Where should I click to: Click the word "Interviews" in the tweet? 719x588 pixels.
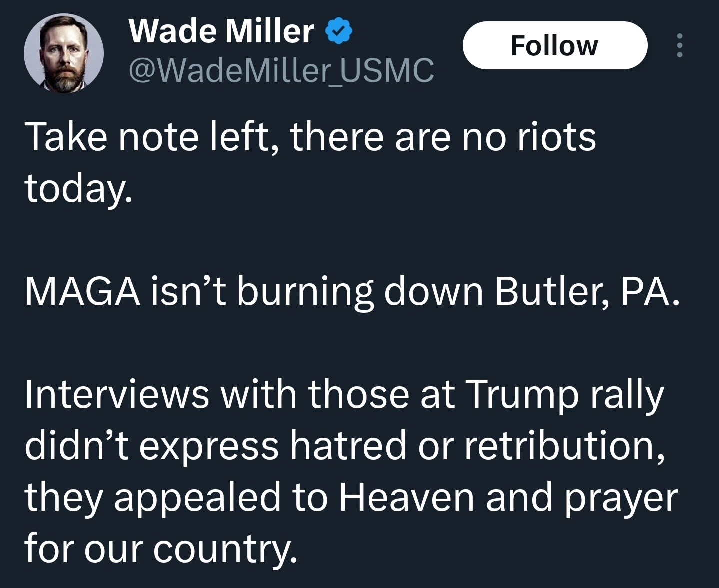click(116, 395)
